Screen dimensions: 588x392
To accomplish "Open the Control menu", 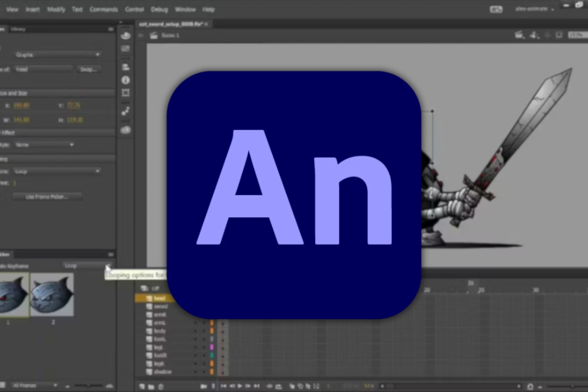I will click(134, 9).
